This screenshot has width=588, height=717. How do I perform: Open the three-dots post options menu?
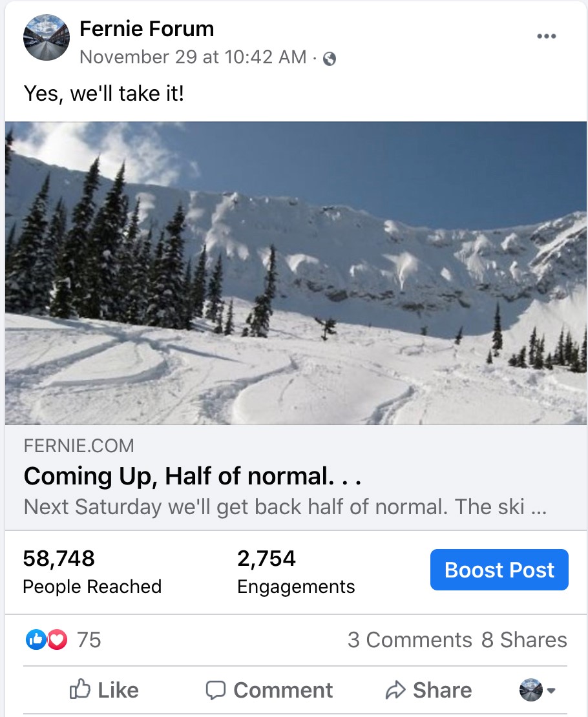point(546,36)
